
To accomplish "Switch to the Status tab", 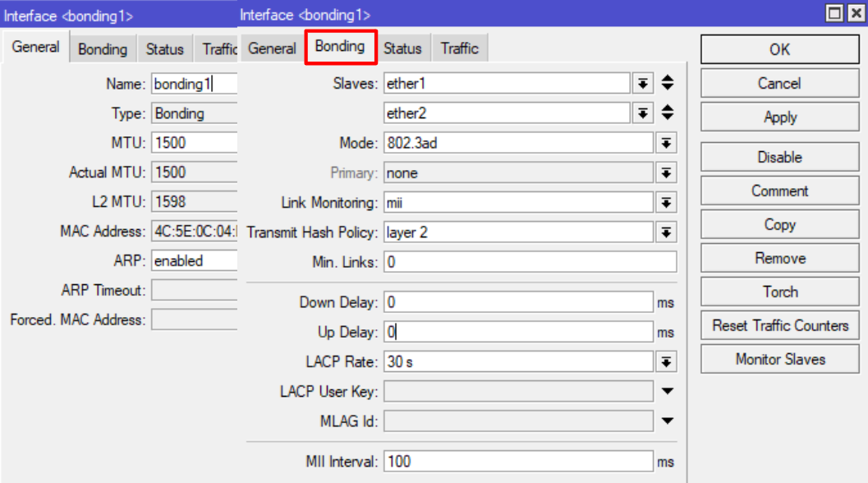I will (x=403, y=48).
